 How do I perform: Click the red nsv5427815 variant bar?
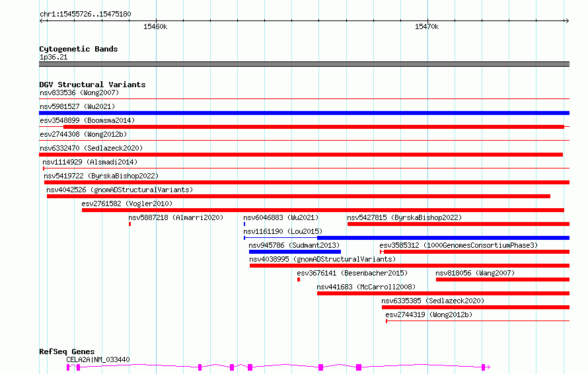point(459,224)
